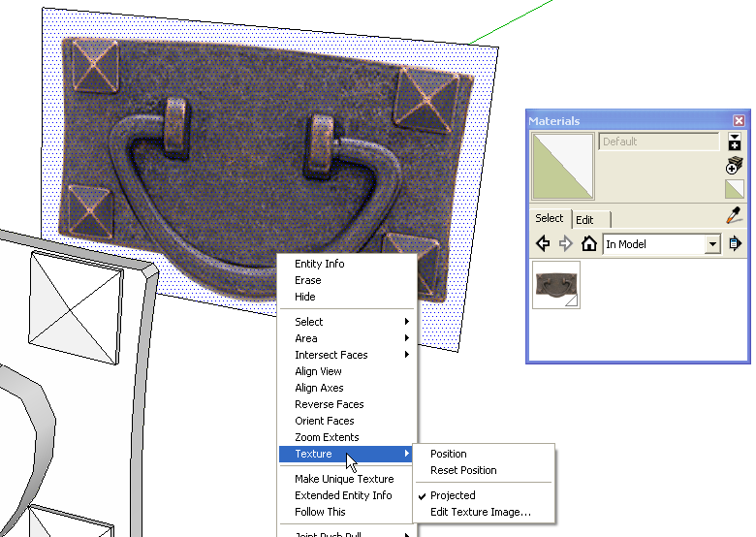The height and width of the screenshot is (537, 756).
Task: Toggle the Projected texture option
Action: [x=484, y=495]
